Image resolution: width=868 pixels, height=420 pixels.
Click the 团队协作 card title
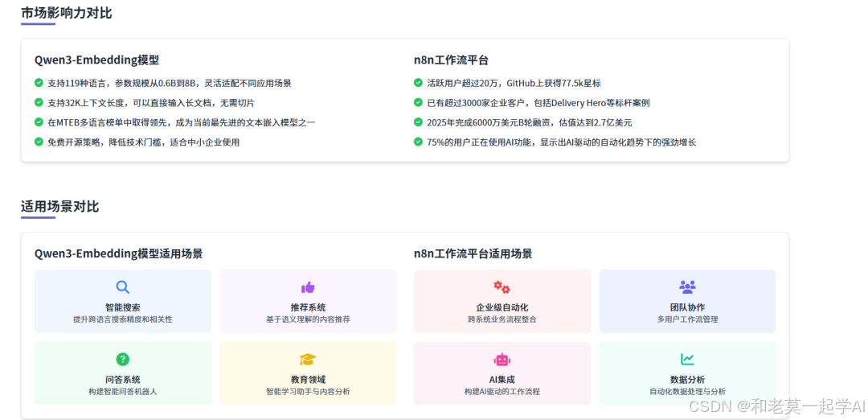[x=687, y=307]
